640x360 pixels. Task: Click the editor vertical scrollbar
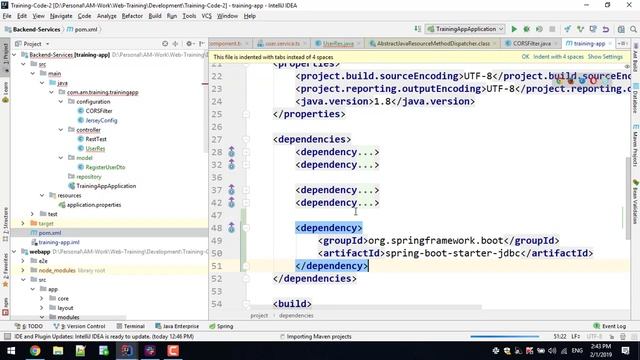coord(628,198)
